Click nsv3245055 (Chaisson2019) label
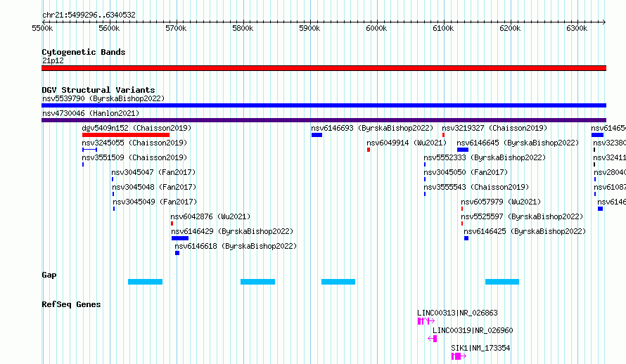This screenshot has height=364, width=626. click(x=134, y=143)
